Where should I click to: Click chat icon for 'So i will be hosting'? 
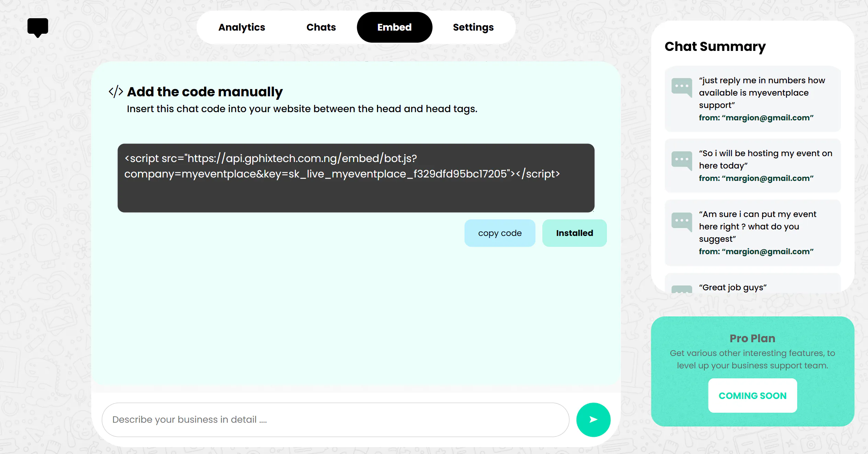point(682,161)
